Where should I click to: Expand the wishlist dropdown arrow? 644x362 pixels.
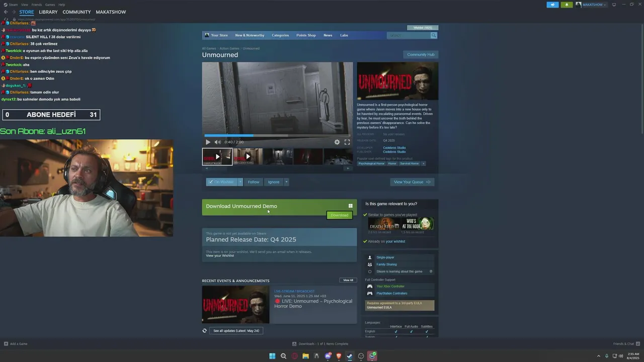point(240,182)
